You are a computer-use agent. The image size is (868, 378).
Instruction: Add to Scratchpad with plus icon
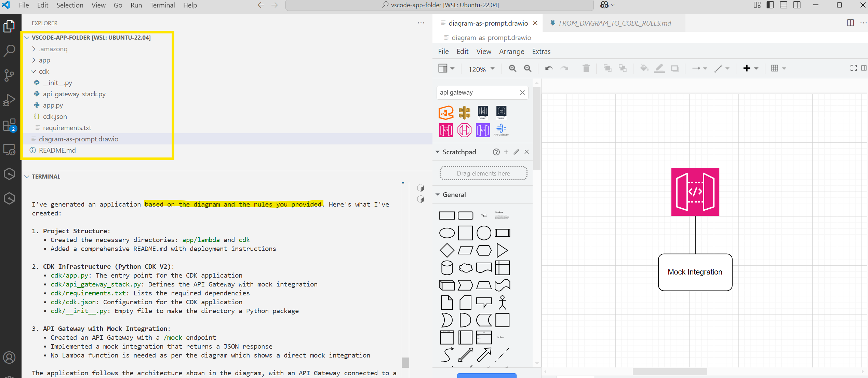506,152
